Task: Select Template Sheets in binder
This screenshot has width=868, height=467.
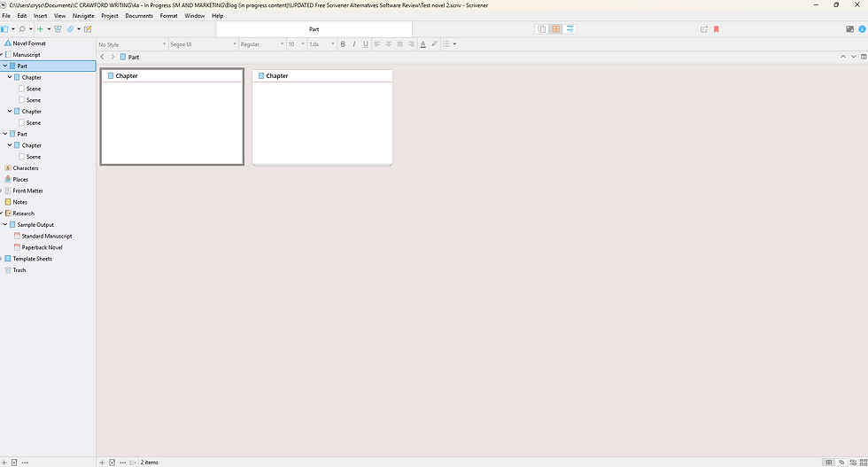Action: 33,259
